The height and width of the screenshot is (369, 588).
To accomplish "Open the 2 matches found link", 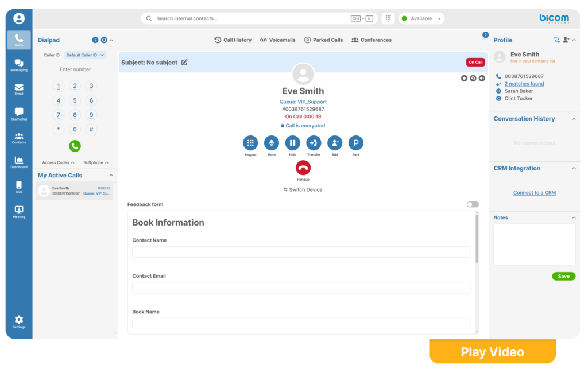I will 524,84.
